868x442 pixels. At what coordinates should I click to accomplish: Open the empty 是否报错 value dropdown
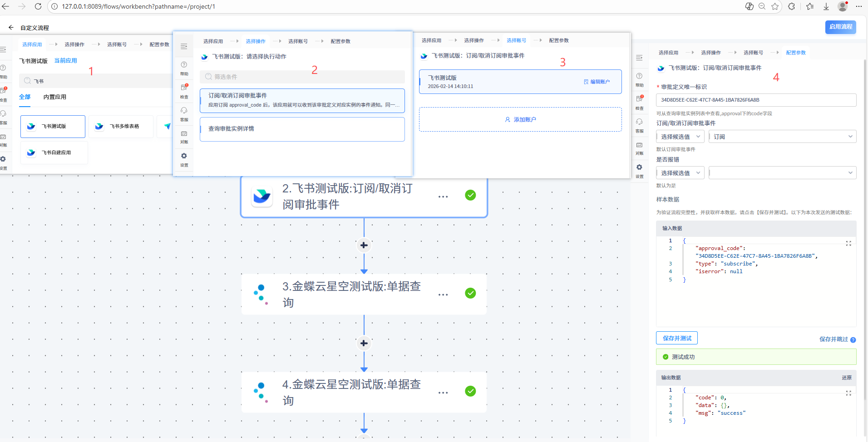[782, 173]
